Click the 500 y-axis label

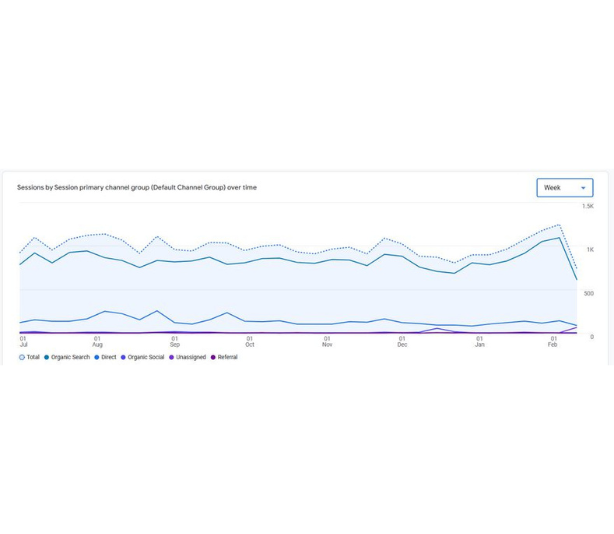pyautogui.click(x=588, y=293)
